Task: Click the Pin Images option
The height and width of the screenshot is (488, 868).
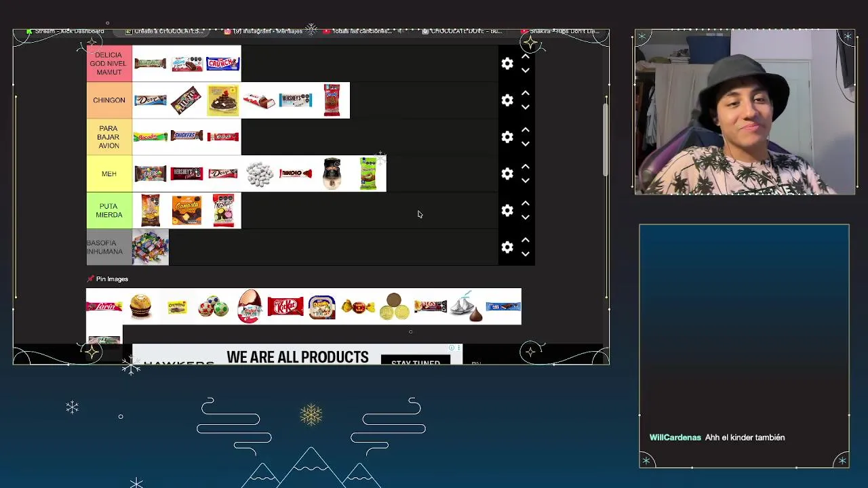Action: (107, 279)
